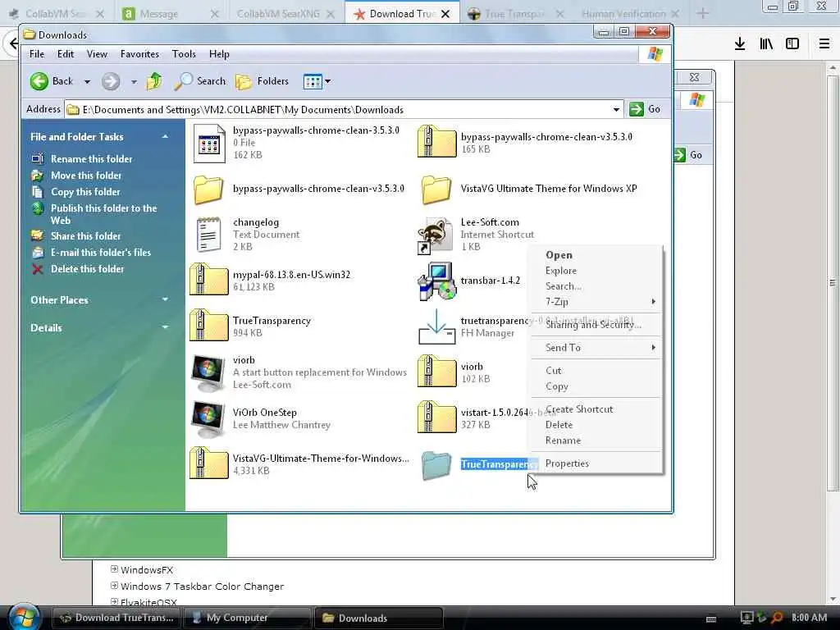Expand the Other Places panel
Viewport: 840px width, 630px height.
(x=165, y=300)
